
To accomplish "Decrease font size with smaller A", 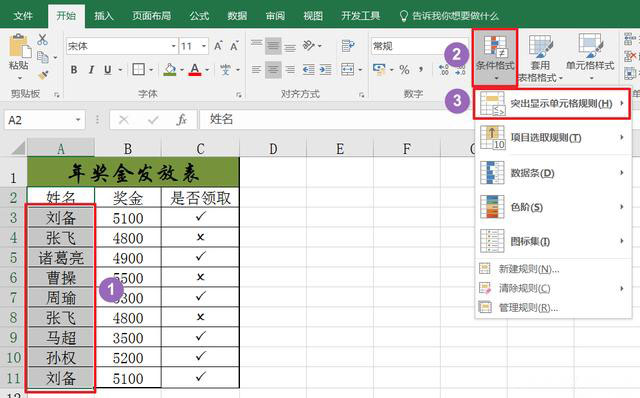I will coord(234,46).
